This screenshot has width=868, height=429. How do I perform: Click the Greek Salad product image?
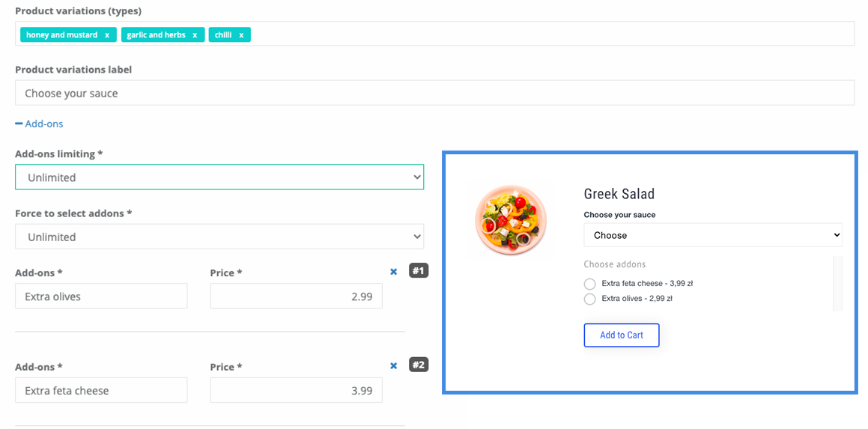tap(511, 220)
